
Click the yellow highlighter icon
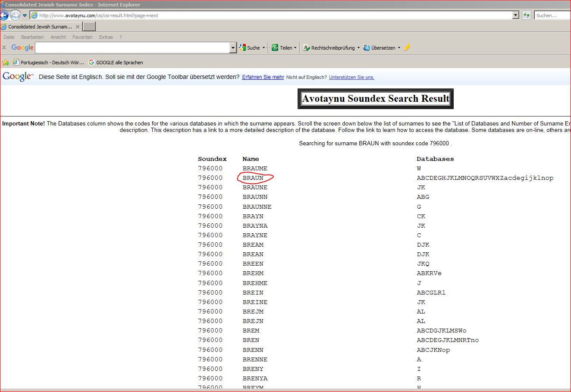[x=407, y=47]
